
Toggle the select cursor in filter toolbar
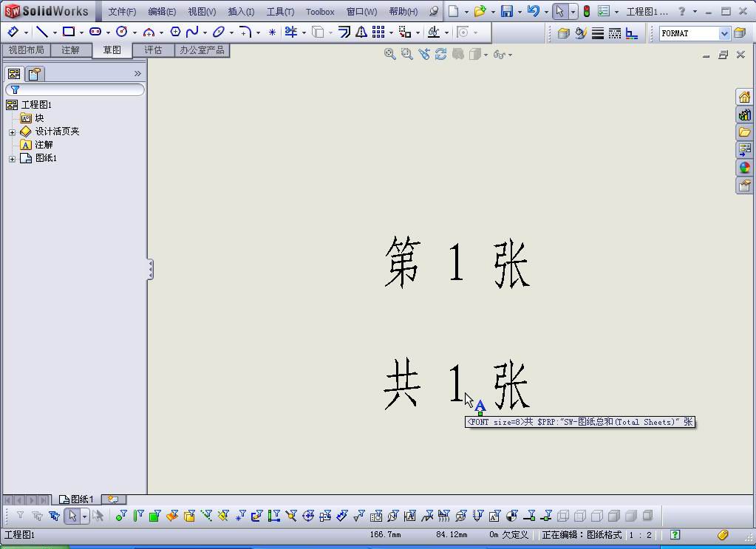[x=72, y=516]
